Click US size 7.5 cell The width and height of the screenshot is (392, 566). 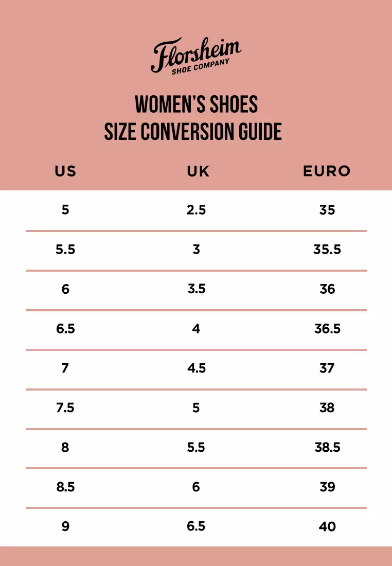coord(65,408)
